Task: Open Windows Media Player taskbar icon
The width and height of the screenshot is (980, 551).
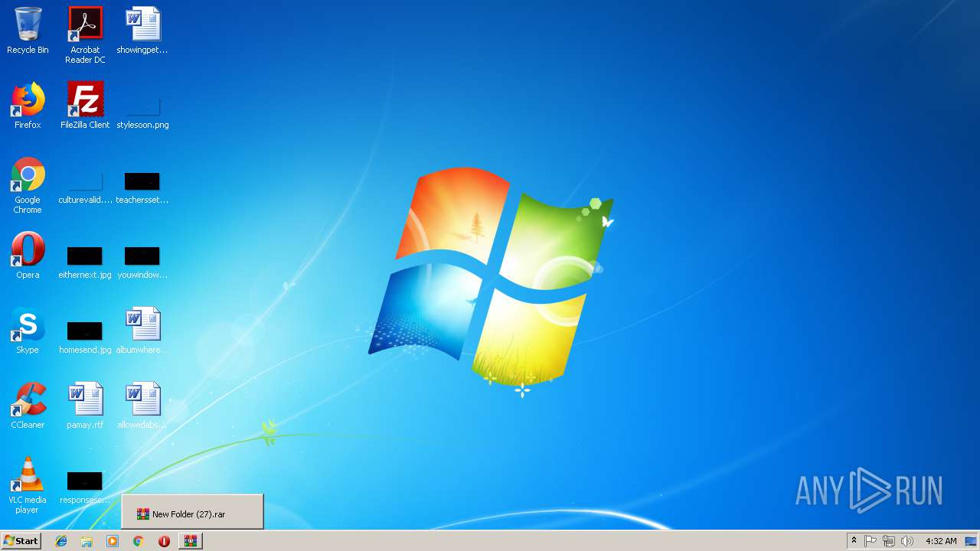Action: pos(113,541)
